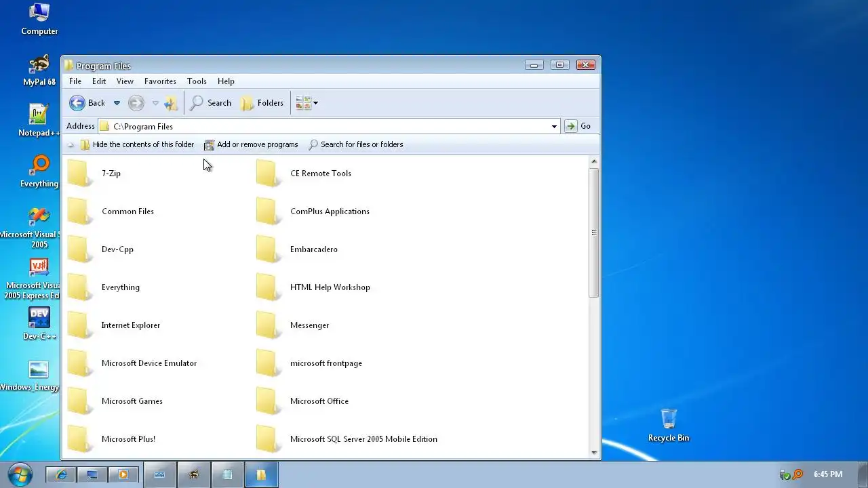The width and height of the screenshot is (868, 488).
Task: Open the Help menu
Action: pyautogui.click(x=226, y=81)
